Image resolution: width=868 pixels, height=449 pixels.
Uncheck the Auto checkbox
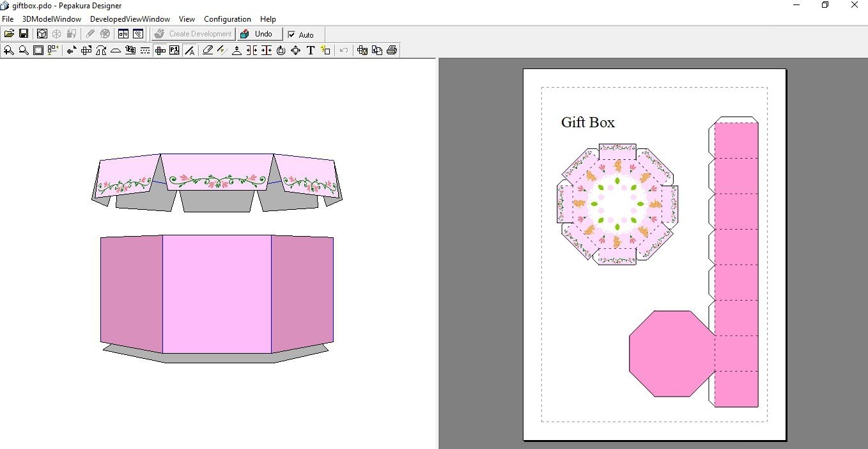(x=291, y=35)
